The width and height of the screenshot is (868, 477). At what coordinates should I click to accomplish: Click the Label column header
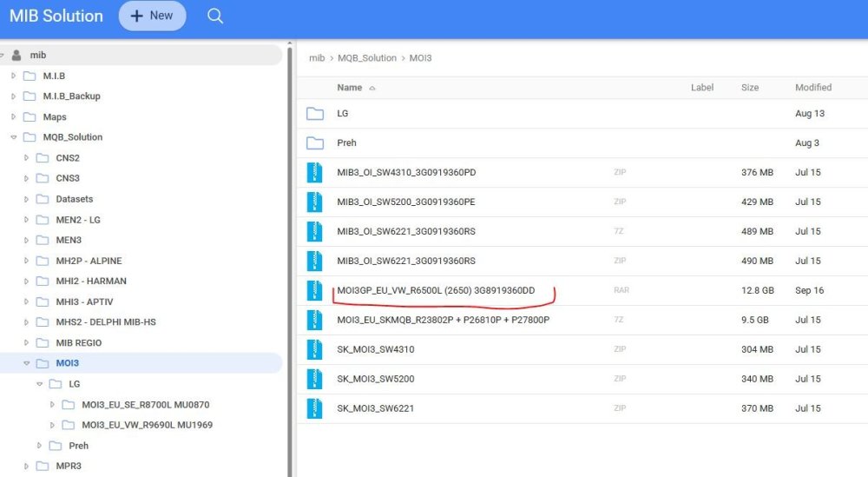coord(702,88)
